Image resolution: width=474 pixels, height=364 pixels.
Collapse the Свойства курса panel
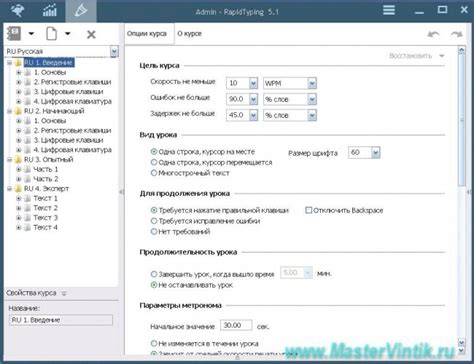click(64, 293)
